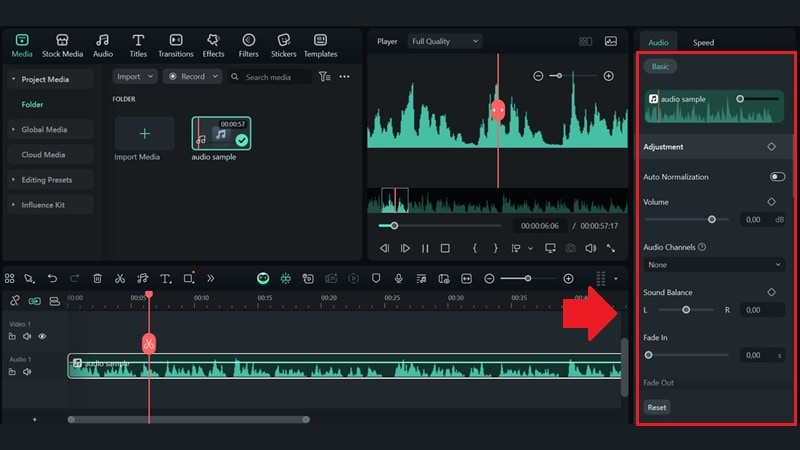
Task: Zoom in the player waveform
Action: [x=608, y=76]
